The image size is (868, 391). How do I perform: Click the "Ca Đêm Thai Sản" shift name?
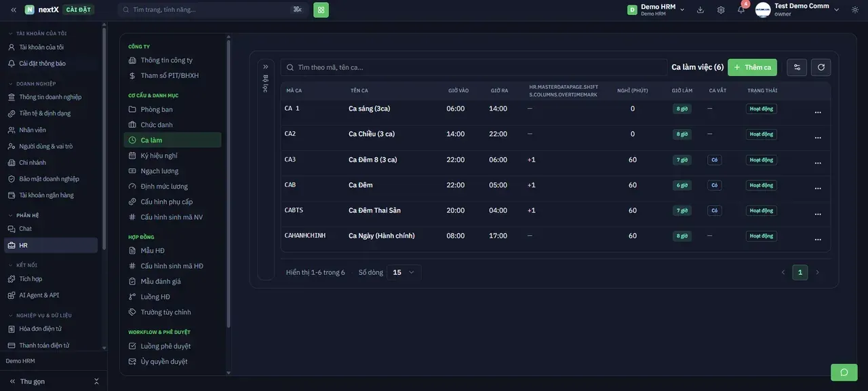click(374, 210)
